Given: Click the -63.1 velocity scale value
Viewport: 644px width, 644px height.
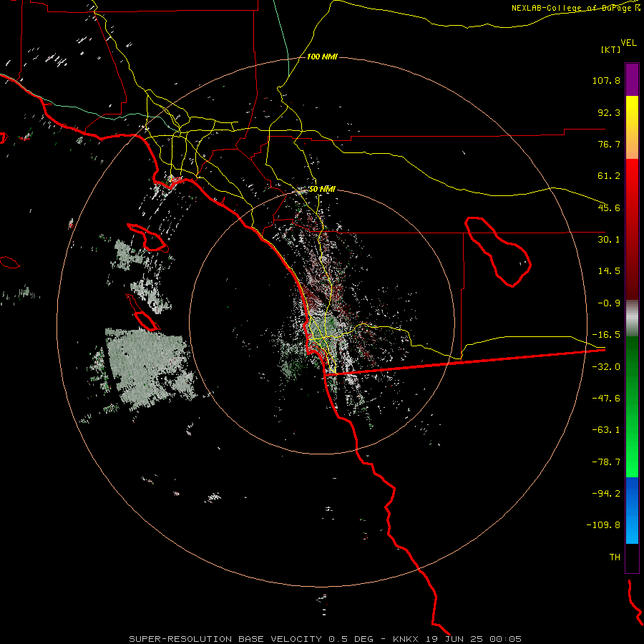Looking at the screenshot, I should click(x=606, y=430).
